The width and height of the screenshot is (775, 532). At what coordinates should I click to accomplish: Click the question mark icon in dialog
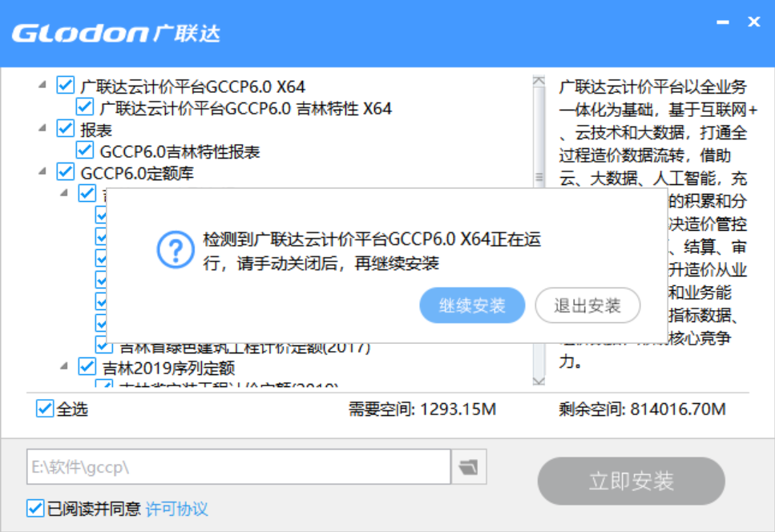[176, 250]
